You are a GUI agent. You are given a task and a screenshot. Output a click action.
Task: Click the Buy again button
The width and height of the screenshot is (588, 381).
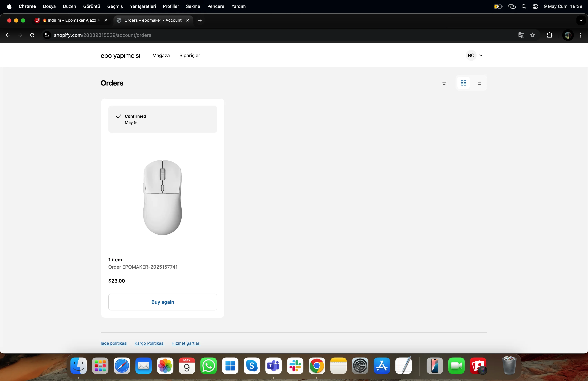pos(163,302)
